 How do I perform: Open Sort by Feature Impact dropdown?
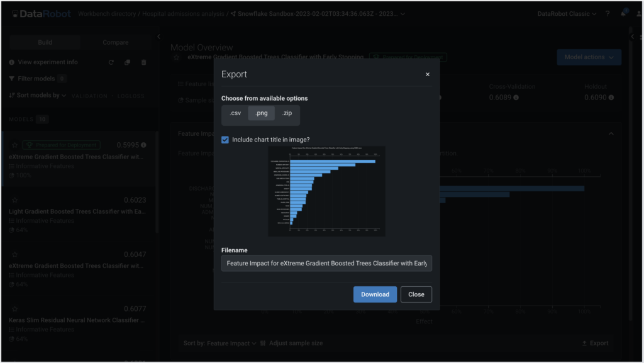tap(219, 343)
